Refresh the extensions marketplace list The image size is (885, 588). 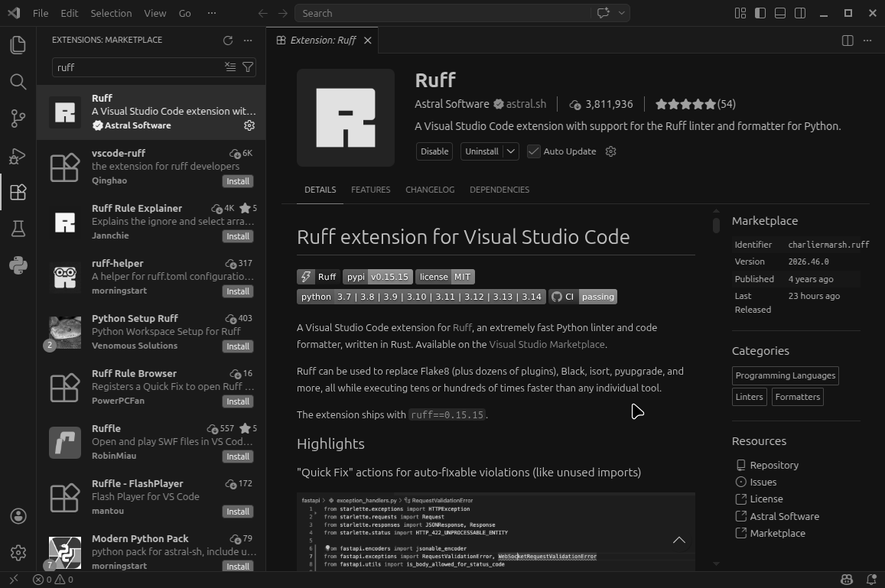coord(228,40)
